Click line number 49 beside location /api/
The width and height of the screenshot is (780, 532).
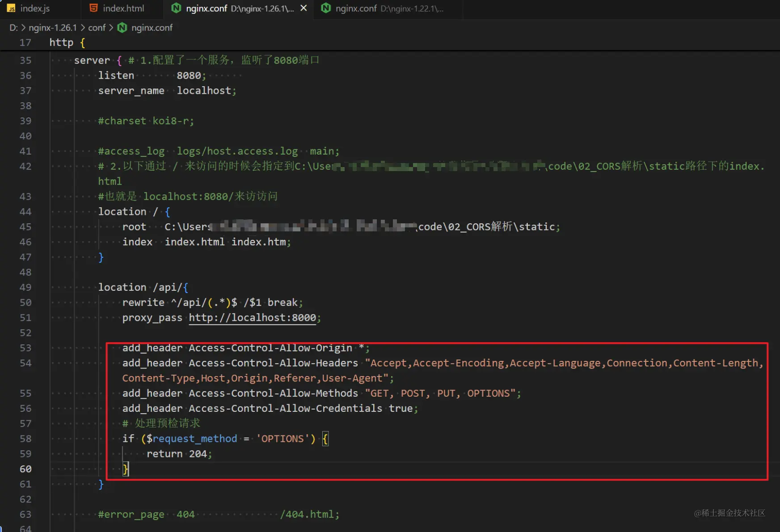25,287
